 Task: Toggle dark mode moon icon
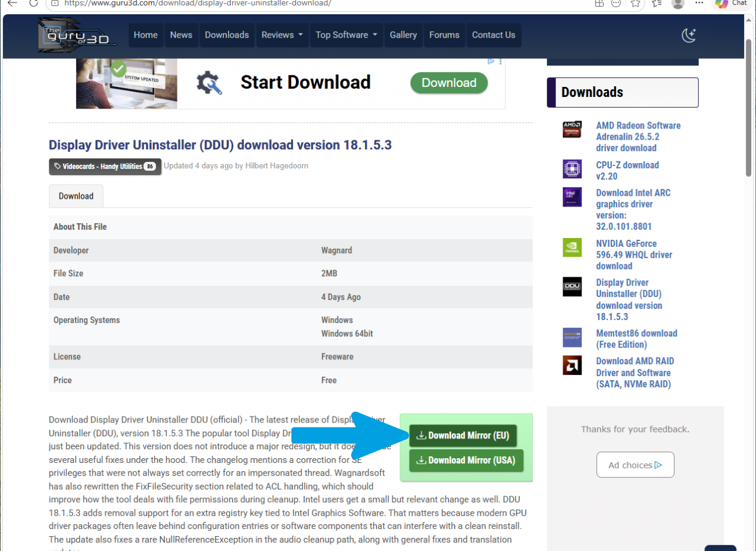coord(689,35)
